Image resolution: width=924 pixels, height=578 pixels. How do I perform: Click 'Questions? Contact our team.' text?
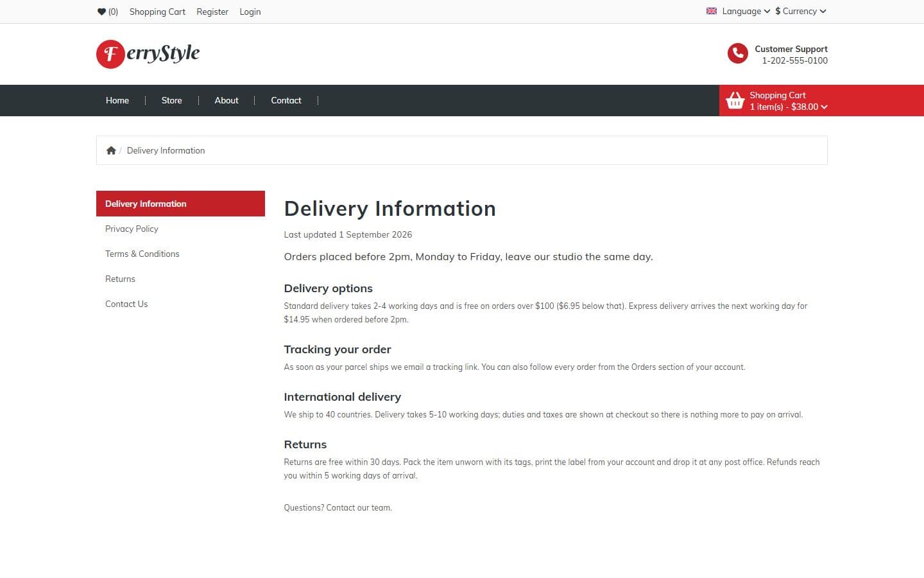[338, 507]
